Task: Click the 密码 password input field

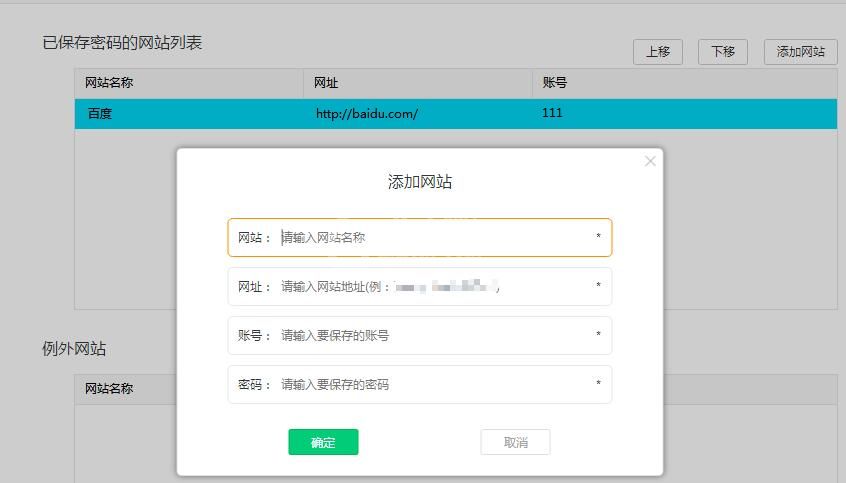Action: pyautogui.click(x=420, y=384)
